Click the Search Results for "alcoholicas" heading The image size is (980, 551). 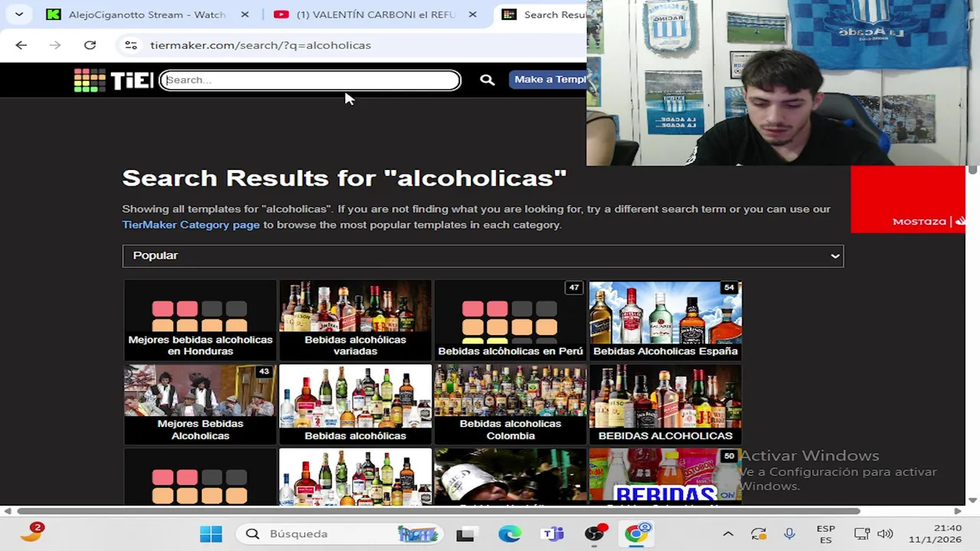coord(345,178)
